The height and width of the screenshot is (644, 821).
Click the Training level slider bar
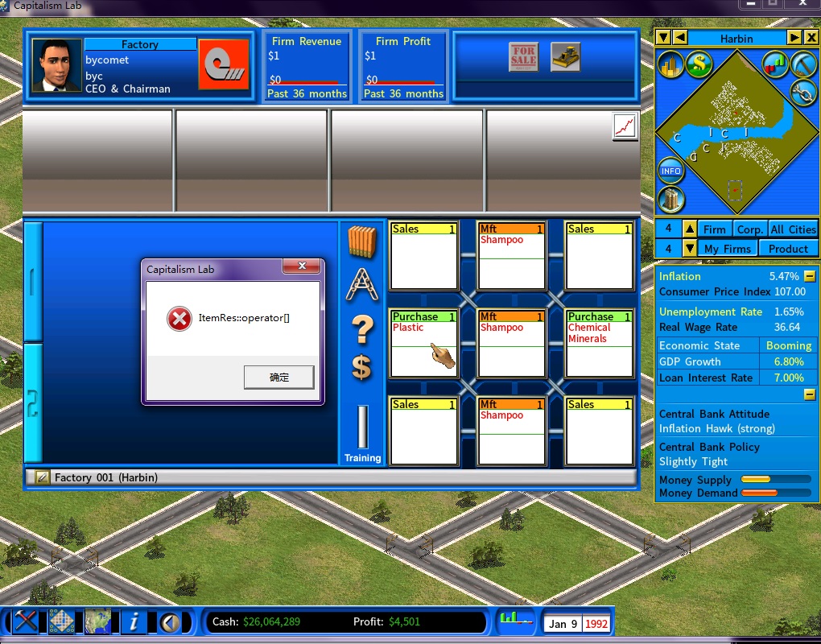[362, 426]
